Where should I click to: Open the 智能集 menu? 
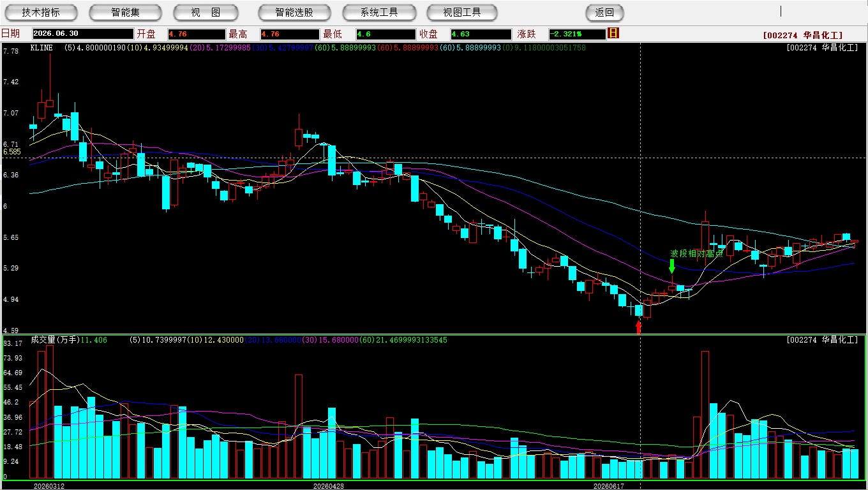pos(125,12)
